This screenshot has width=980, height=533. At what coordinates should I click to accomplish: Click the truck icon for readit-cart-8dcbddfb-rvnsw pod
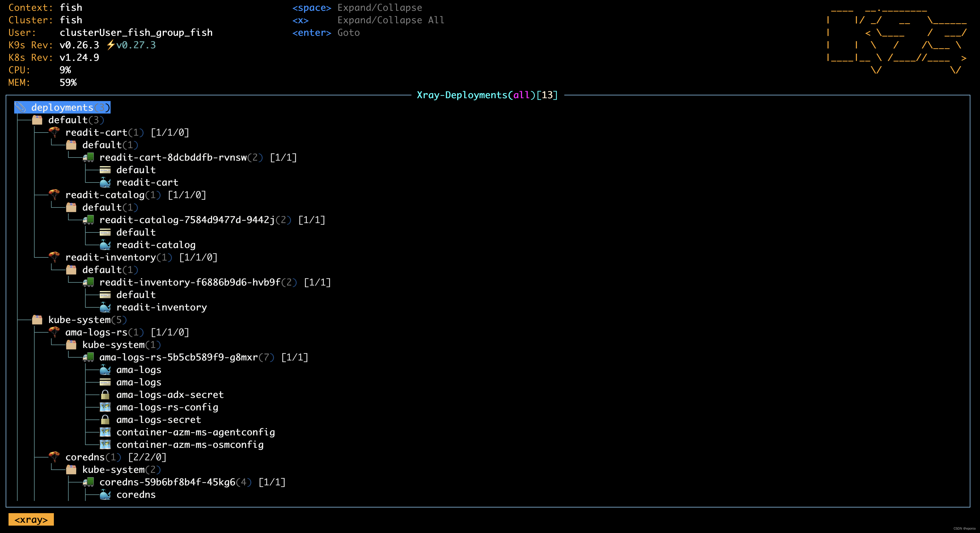pos(88,157)
